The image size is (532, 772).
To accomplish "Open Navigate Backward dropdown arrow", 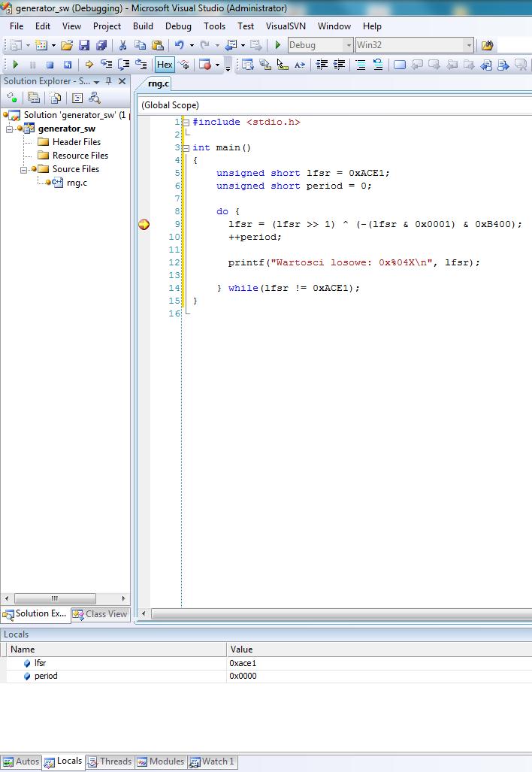I will pos(243,45).
